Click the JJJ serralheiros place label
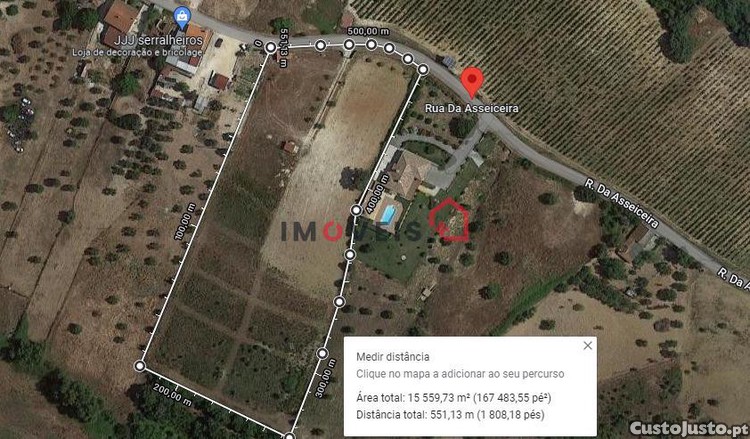The image size is (750, 439). (137, 45)
